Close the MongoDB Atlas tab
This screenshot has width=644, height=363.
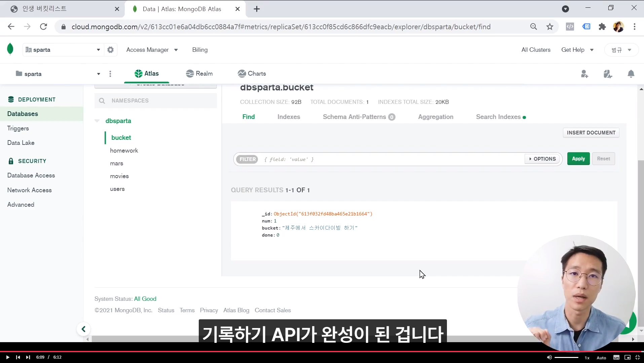[x=237, y=9]
